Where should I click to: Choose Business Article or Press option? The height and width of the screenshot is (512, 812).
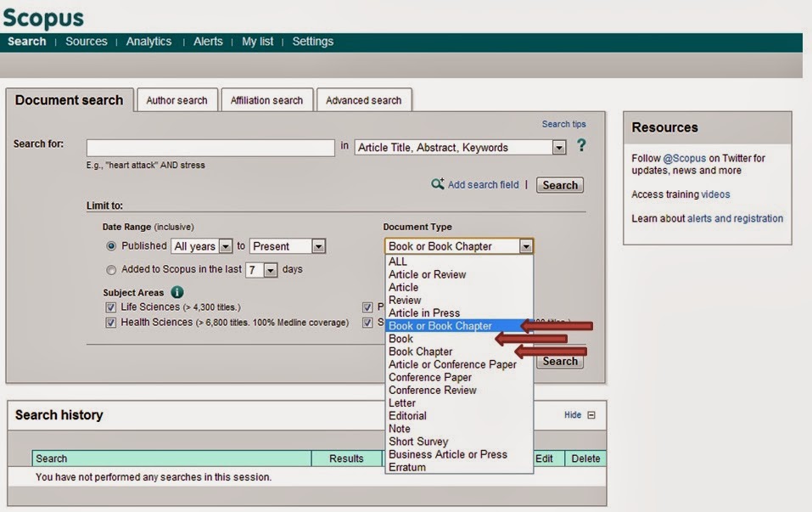click(459, 454)
